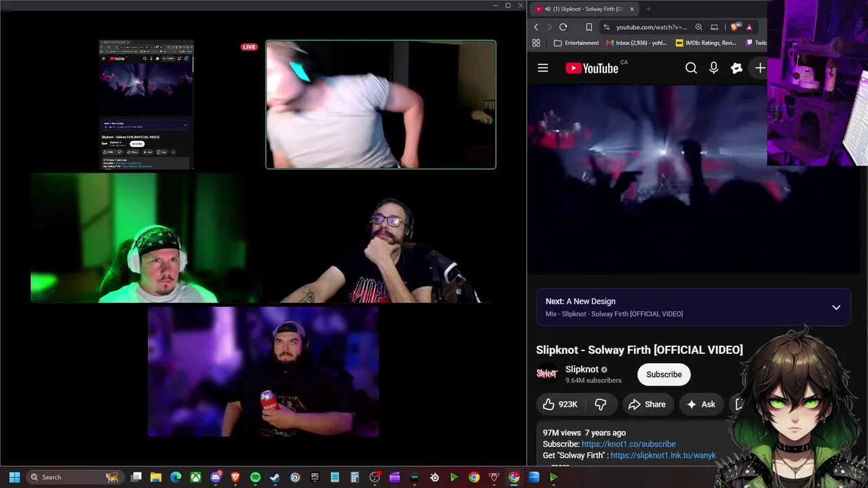The width and height of the screenshot is (868, 488).
Task: Launch Discord from the taskbar
Action: click(216, 477)
